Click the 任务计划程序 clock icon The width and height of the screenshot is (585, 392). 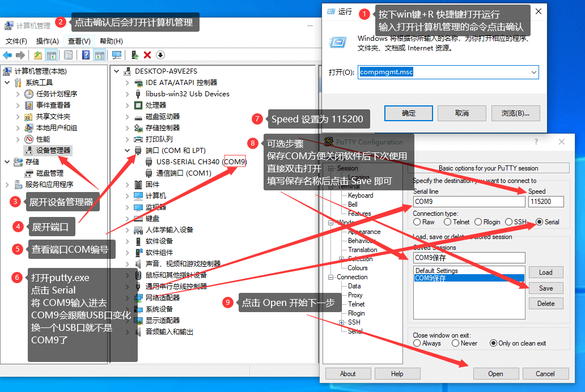pyautogui.click(x=29, y=94)
